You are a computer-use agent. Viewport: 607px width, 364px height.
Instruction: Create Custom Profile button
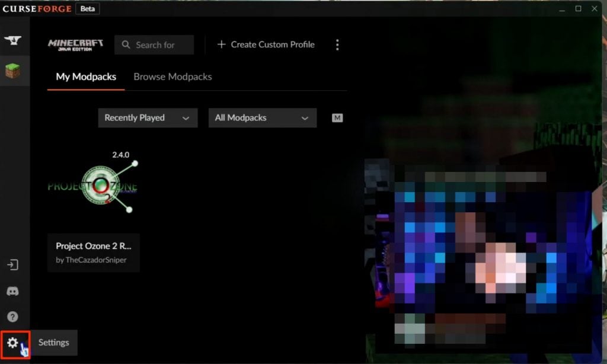[266, 44]
